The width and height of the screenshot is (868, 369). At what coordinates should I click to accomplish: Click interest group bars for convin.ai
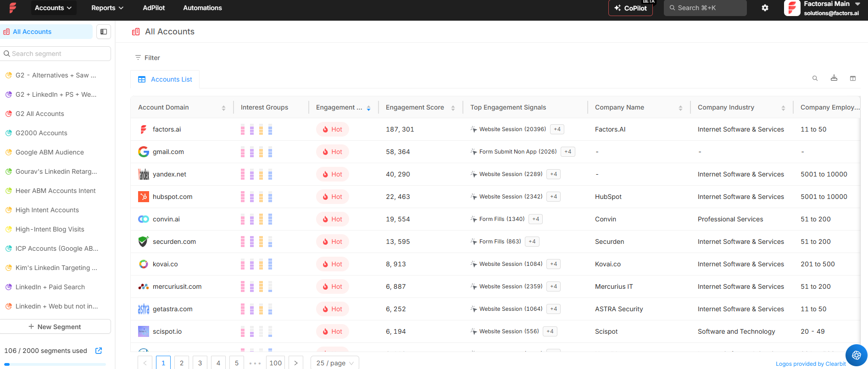tap(256, 219)
